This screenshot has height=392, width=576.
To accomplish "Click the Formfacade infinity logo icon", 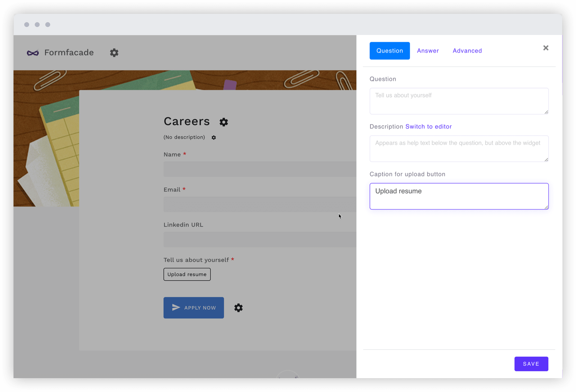I will coord(33,53).
